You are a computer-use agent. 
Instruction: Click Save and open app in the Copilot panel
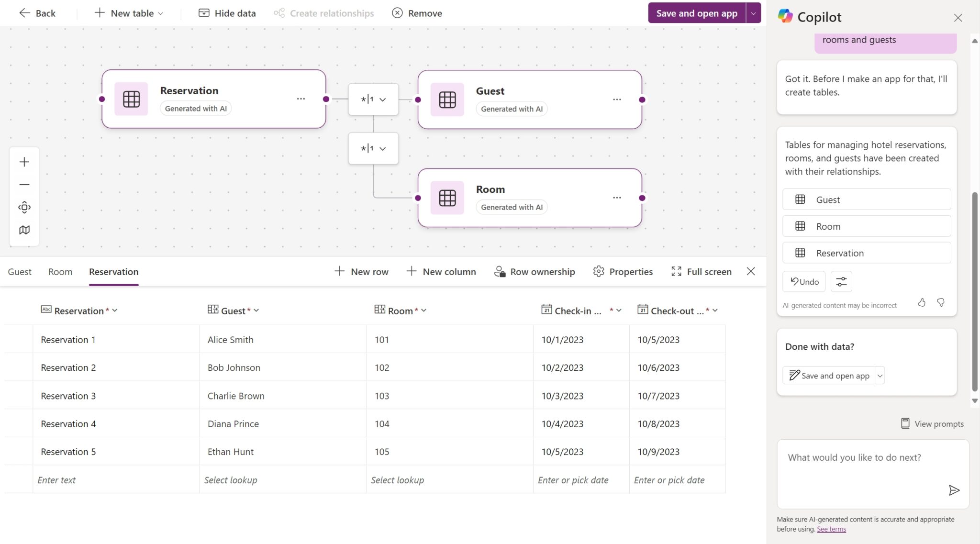click(x=828, y=375)
